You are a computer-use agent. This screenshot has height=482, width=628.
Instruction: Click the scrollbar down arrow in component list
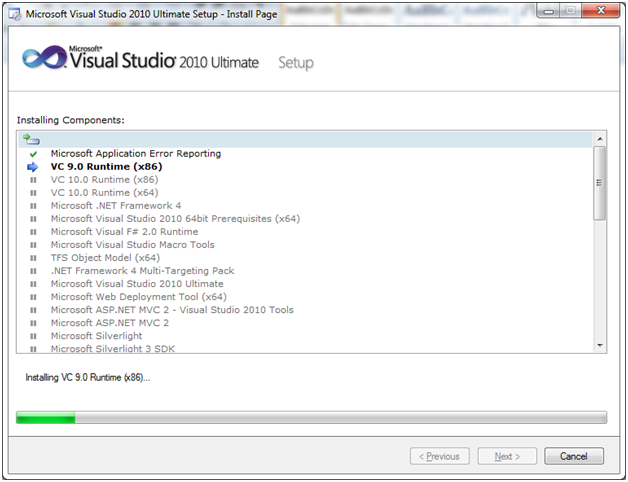coord(600,345)
